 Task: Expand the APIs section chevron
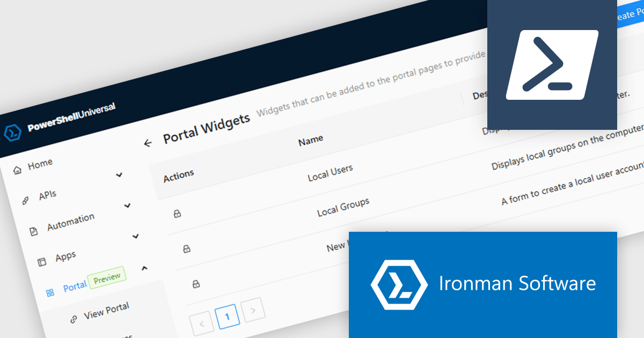[x=119, y=175]
